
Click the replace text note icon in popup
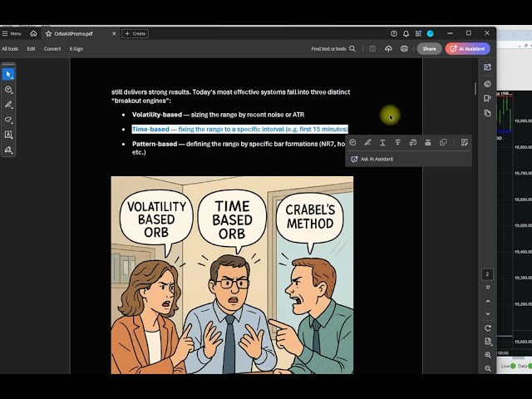click(412, 142)
